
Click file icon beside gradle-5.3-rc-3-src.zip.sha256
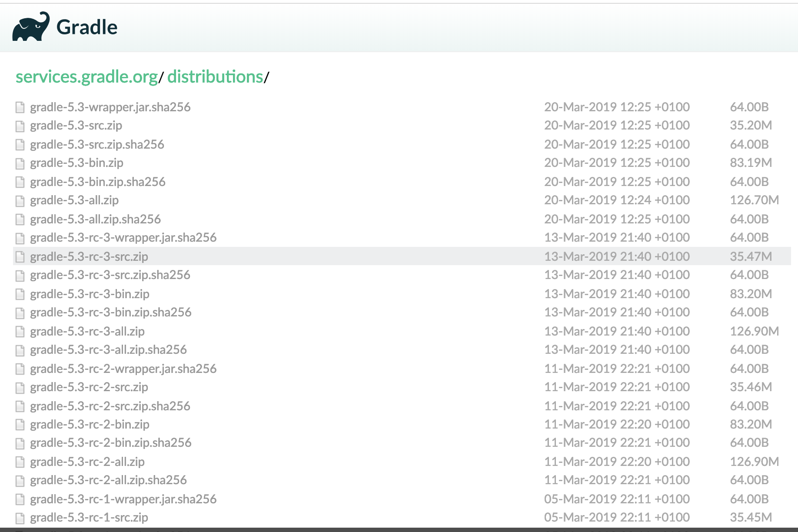coord(20,276)
